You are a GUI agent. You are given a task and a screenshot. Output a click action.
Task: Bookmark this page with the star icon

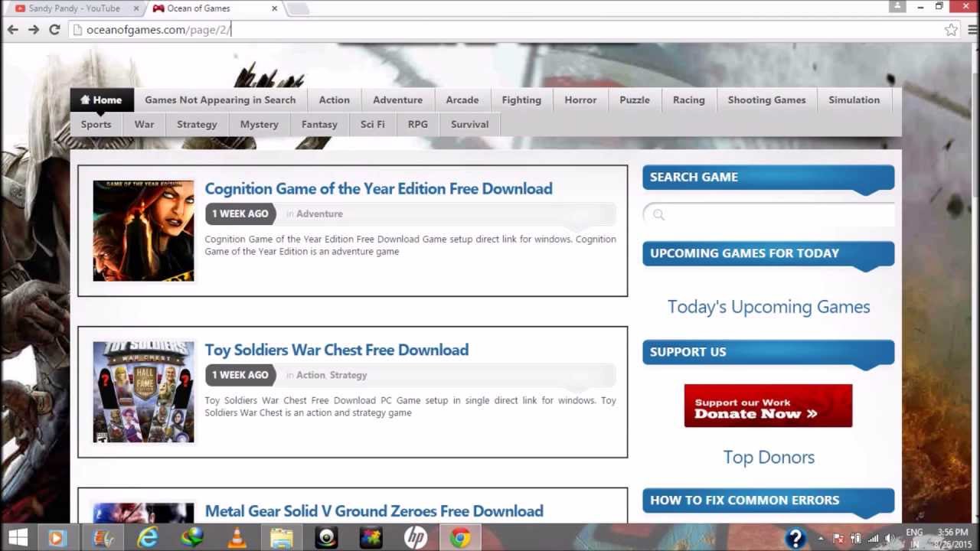pyautogui.click(x=951, y=30)
